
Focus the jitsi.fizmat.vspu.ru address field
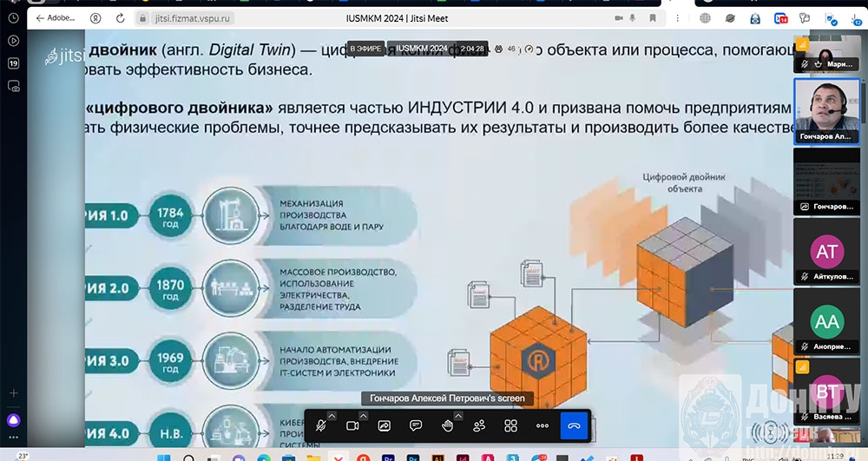coord(192,18)
